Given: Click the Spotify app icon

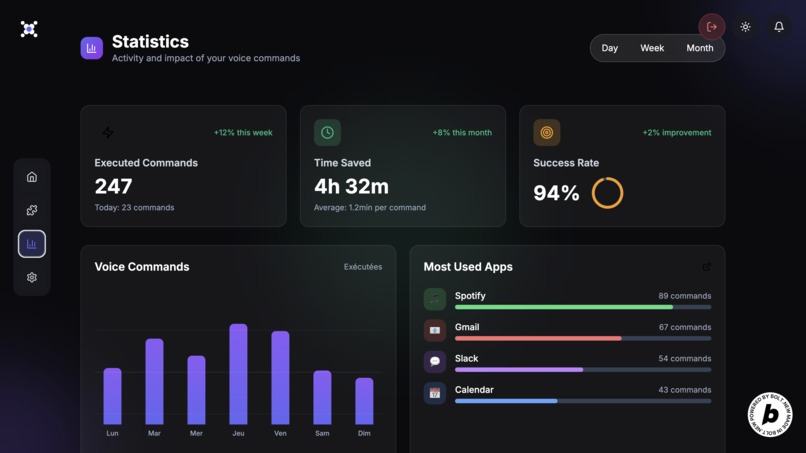Looking at the screenshot, I should point(435,299).
